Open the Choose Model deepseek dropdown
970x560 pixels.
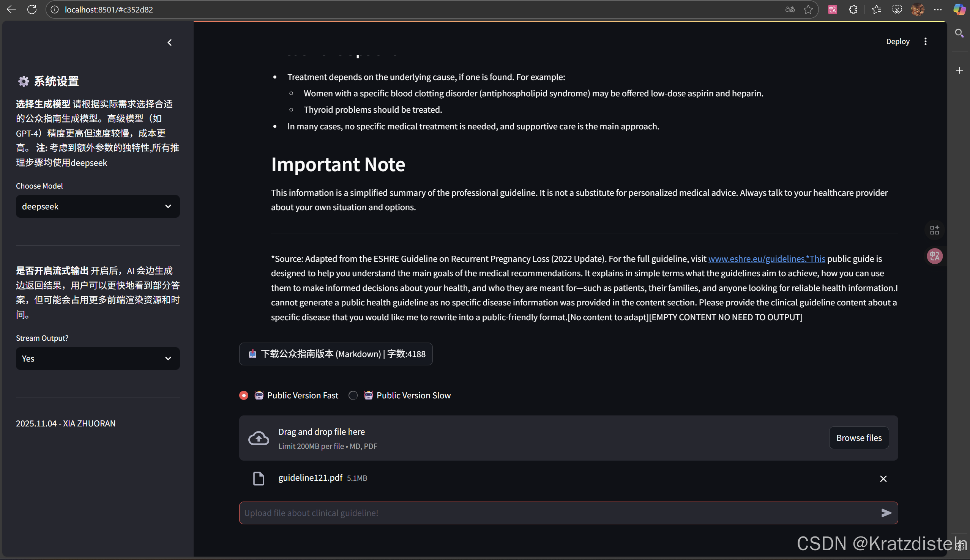point(98,206)
